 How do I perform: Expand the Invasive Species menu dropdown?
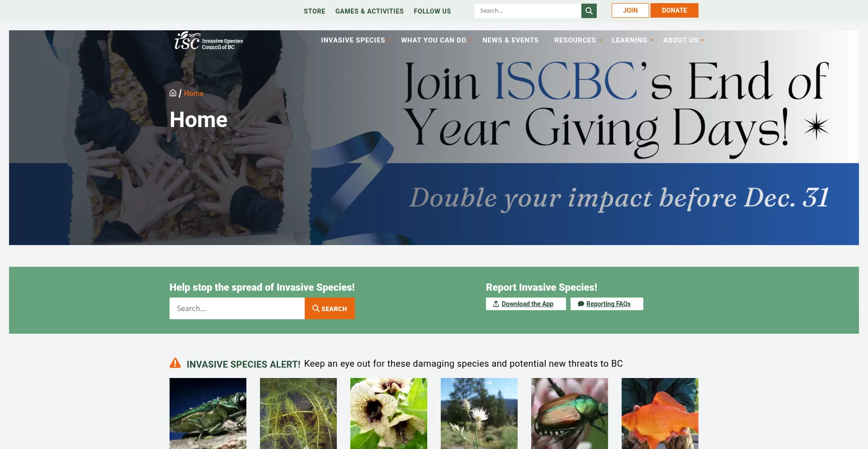356,40
